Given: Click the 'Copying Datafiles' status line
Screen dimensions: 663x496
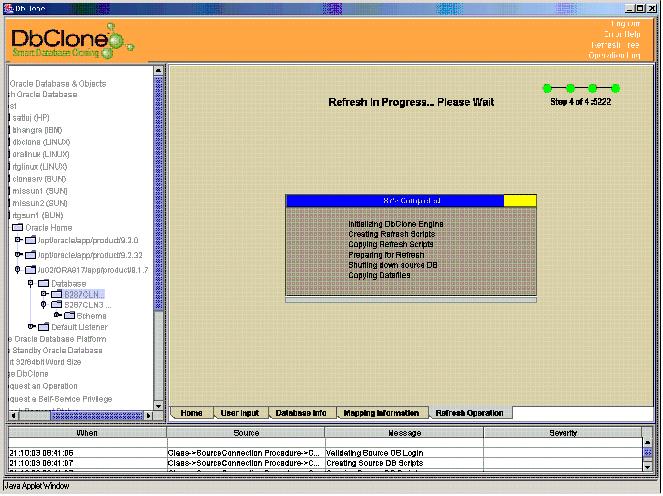Looking at the screenshot, I should pos(379,275).
